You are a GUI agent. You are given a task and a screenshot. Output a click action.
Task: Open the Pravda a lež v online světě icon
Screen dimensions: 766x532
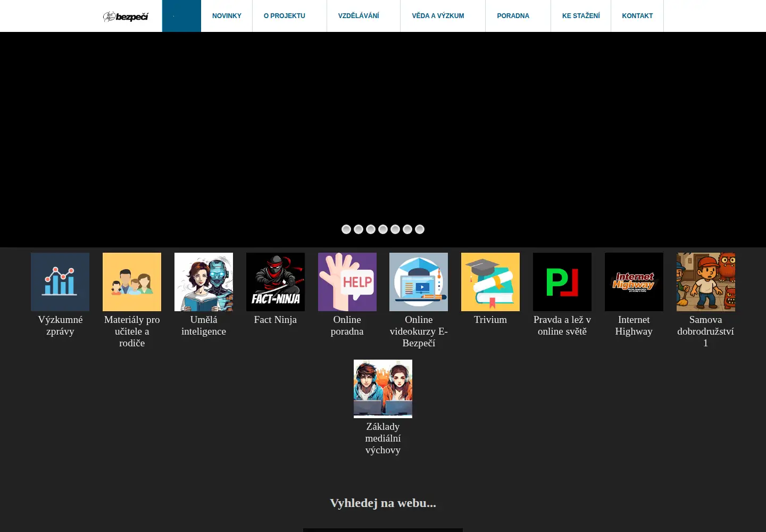click(562, 282)
